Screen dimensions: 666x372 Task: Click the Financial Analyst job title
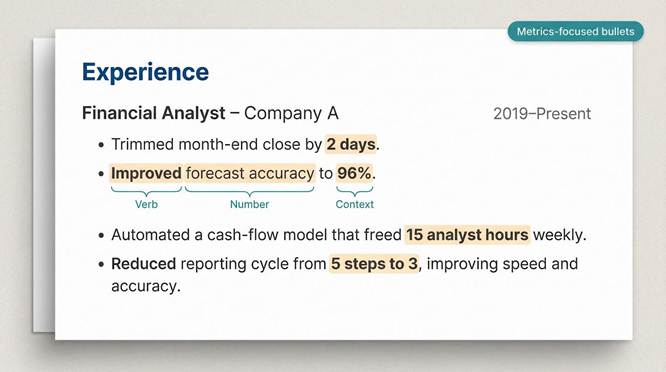(153, 113)
